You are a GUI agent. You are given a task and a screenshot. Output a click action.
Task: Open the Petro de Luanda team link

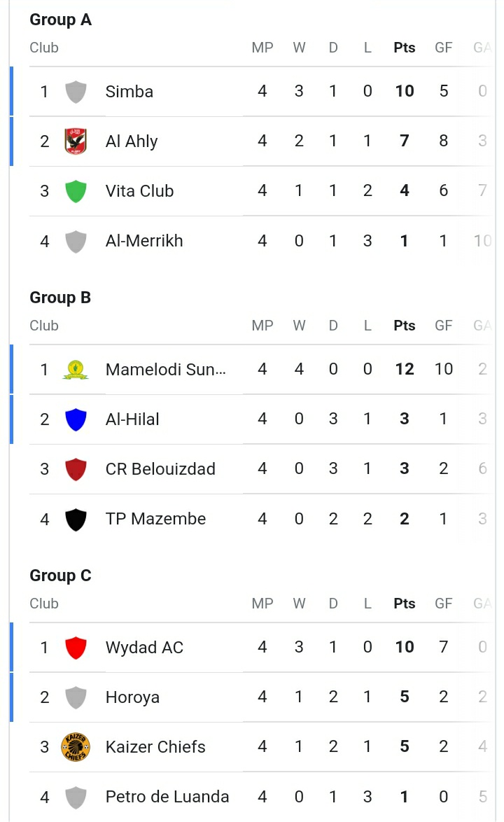tap(167, 797)
